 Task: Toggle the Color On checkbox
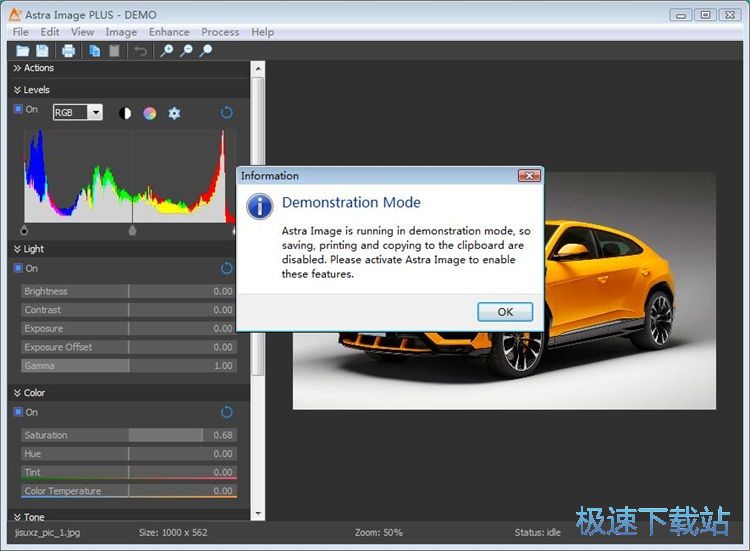18,412
